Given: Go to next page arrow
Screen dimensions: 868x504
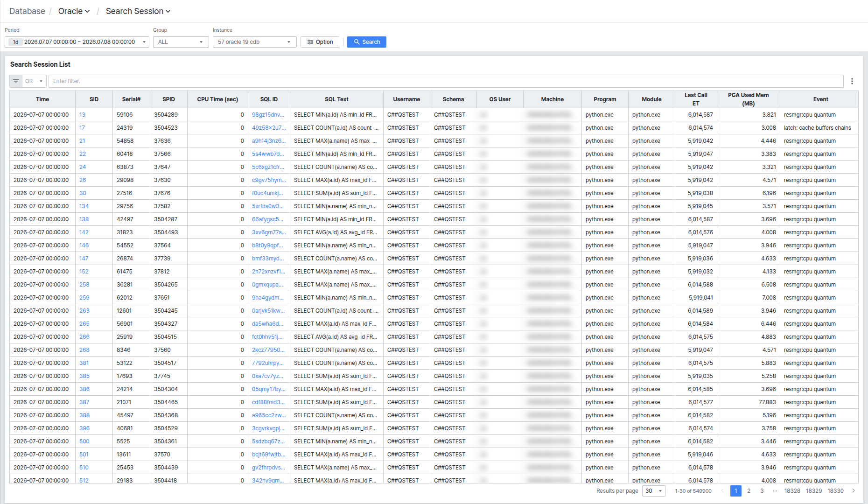Looking at the screenshot, I should click(854, 491).
